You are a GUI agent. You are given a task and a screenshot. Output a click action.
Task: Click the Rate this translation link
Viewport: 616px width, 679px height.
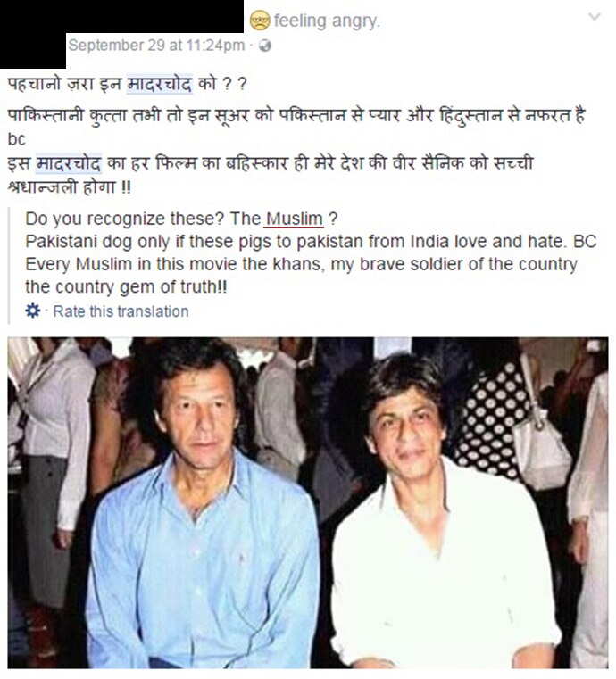121,311
